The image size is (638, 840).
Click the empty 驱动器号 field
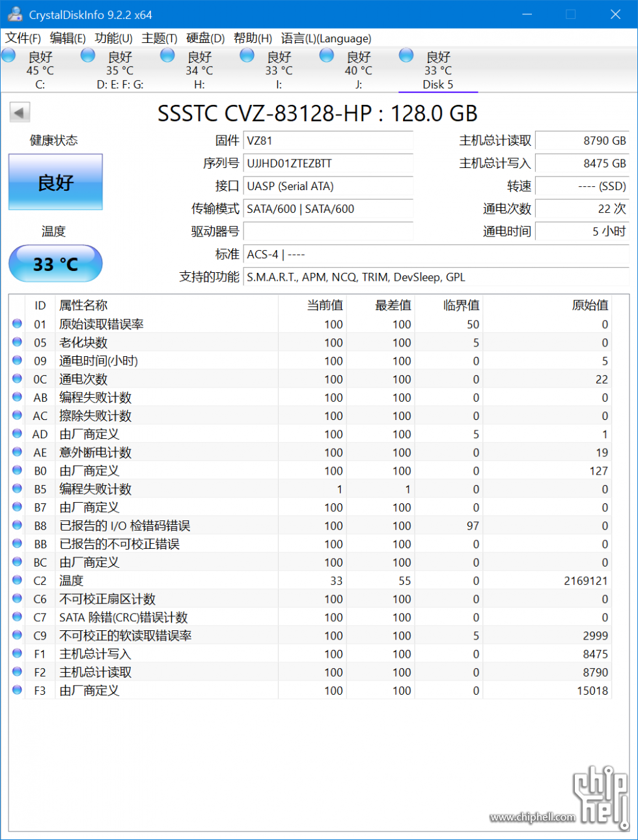pos(328,231)
